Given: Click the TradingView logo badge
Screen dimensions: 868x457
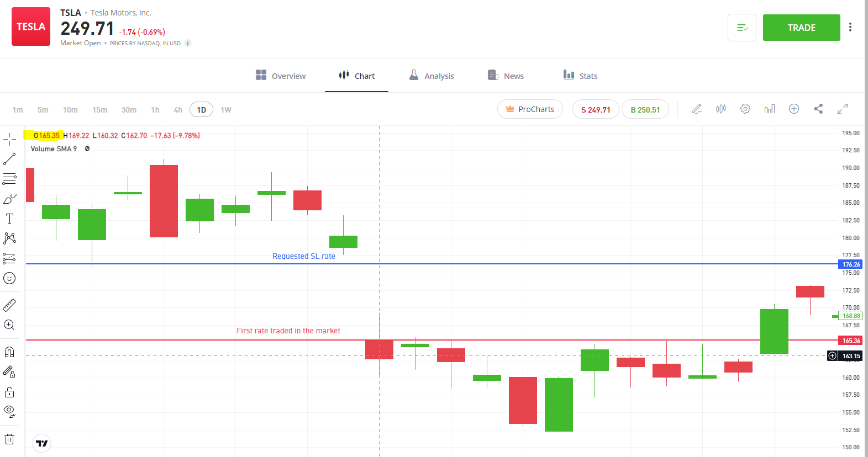Looking at the screenshot, I should click(42, 443).
